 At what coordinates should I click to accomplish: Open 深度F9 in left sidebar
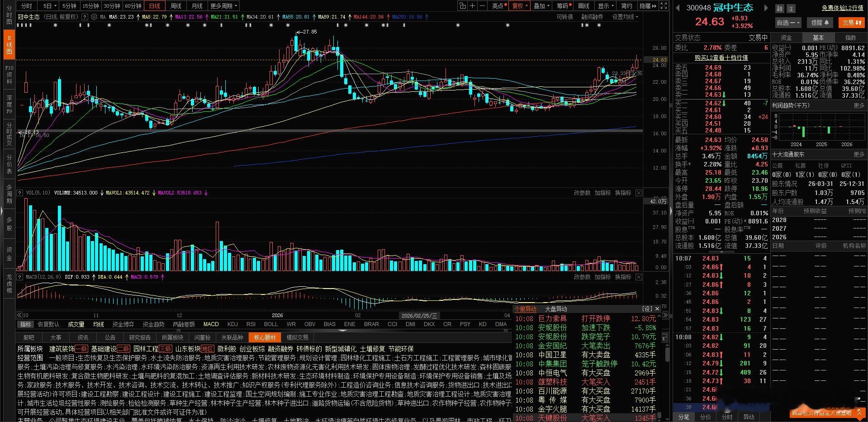click(9, 104)
